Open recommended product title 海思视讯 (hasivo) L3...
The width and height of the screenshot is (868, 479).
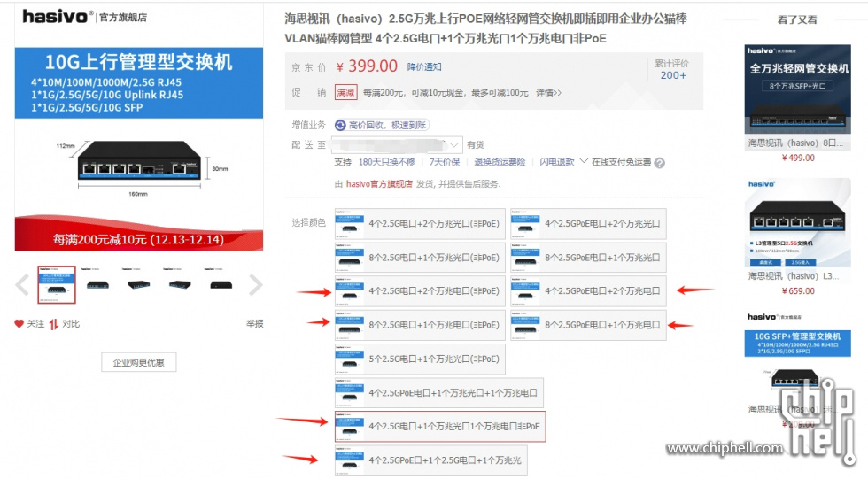794,276
